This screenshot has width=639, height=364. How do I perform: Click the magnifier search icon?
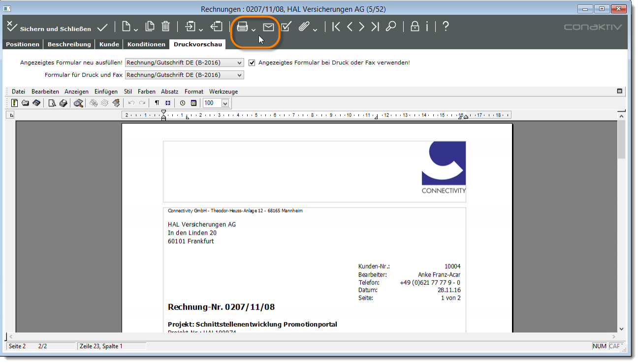391,27
